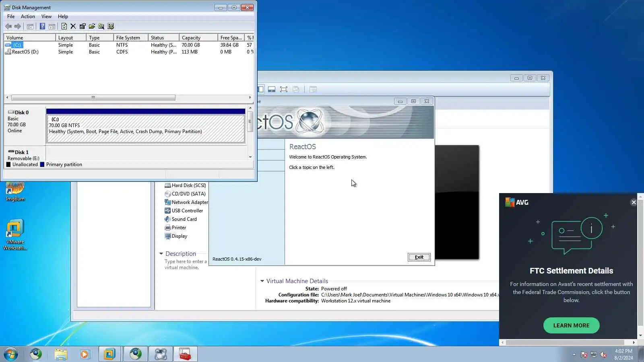Screen dimensions: 644x362
Task: Open VMware Workstation desktop shortcut
Action: 15,235
